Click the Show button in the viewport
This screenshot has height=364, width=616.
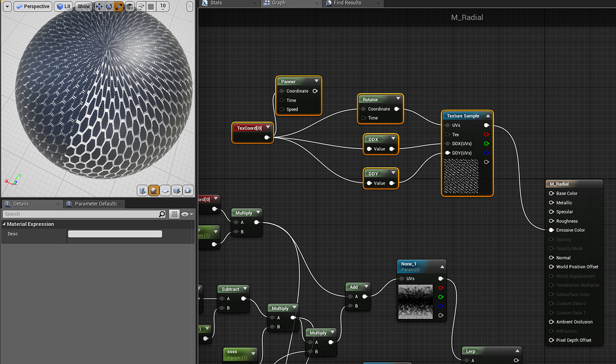point(83,7)
